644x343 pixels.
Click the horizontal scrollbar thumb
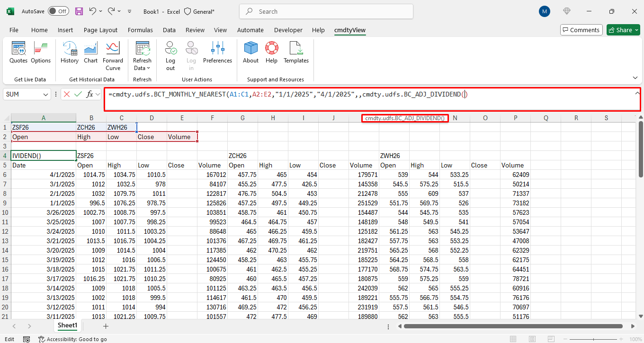[513, 326]
